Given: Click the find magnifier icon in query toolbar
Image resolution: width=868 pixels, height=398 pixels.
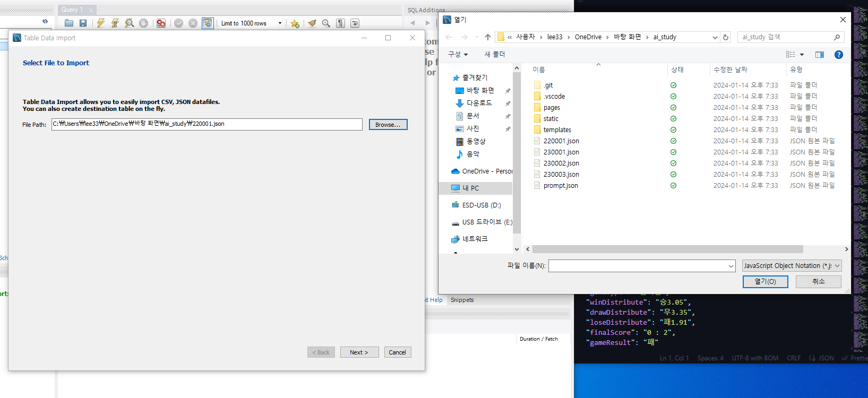Looking at the screenshot, I should pyautogui.click(x=326, y=23).
